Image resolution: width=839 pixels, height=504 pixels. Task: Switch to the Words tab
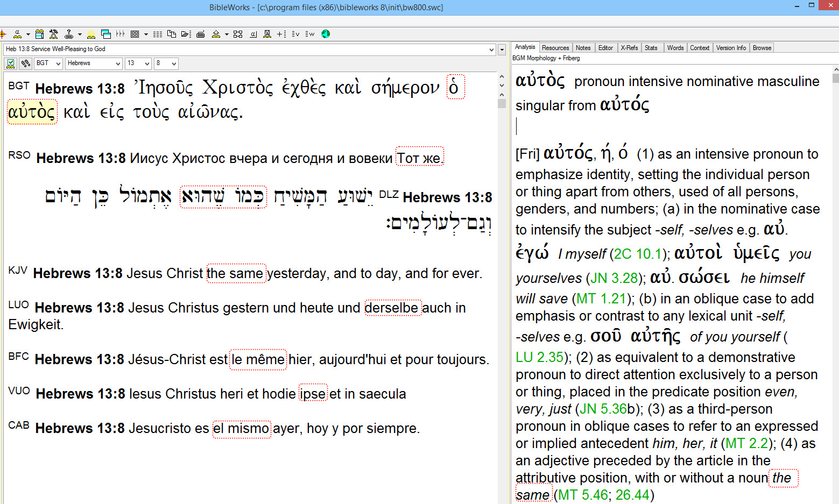pyautogui.click(x=675, y=48)
